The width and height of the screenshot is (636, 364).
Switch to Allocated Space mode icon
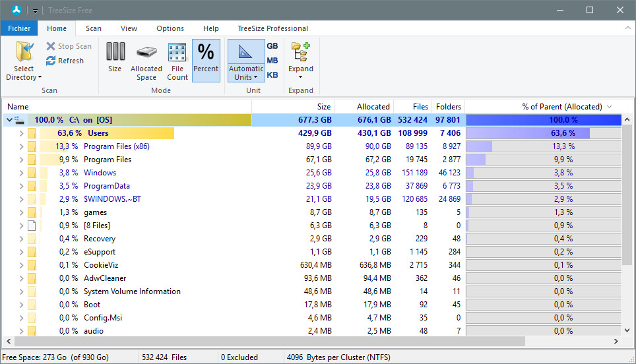pos(146,52)
